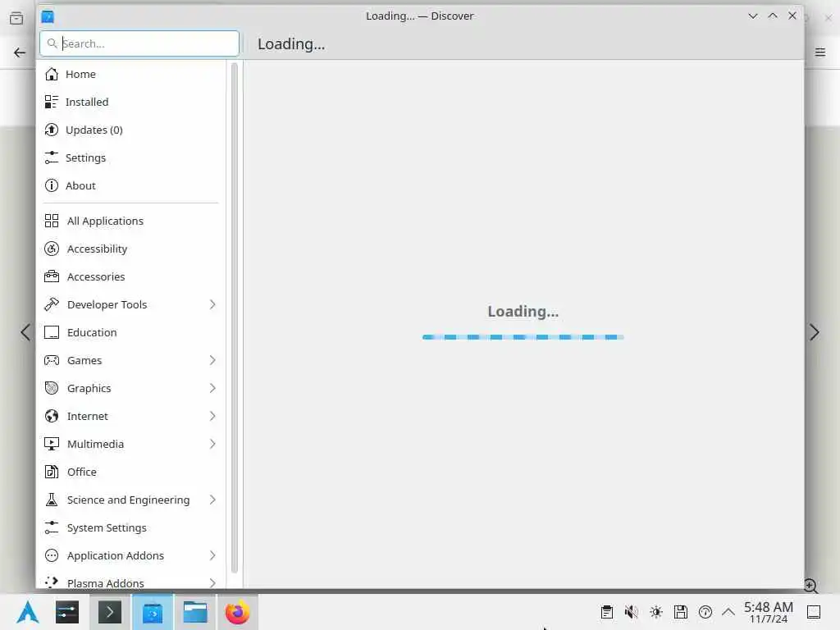
Task: Go to Updates (0) page
Action: (x=130, y=130)
